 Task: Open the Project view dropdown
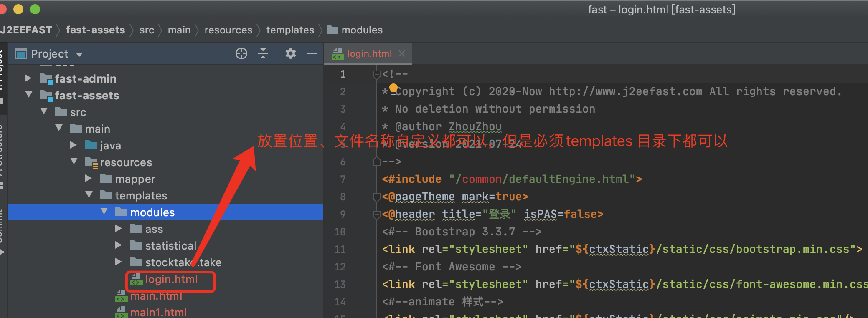(79, 54)
